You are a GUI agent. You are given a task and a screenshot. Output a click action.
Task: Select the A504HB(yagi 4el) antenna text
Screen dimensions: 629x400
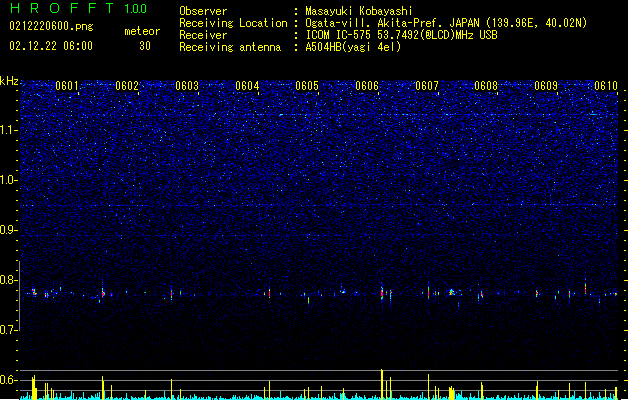(353, 47)
